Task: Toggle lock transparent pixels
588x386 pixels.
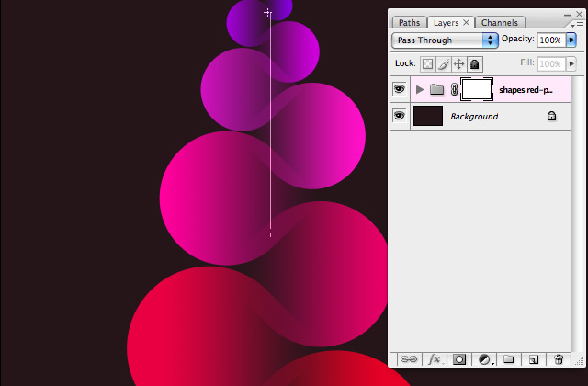Action: click(427, 64)
